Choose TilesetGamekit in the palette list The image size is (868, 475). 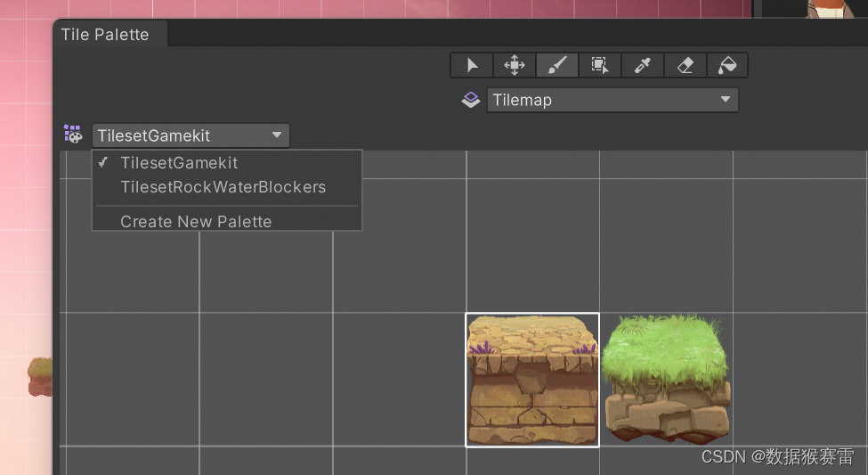click(x=227, y=163)
